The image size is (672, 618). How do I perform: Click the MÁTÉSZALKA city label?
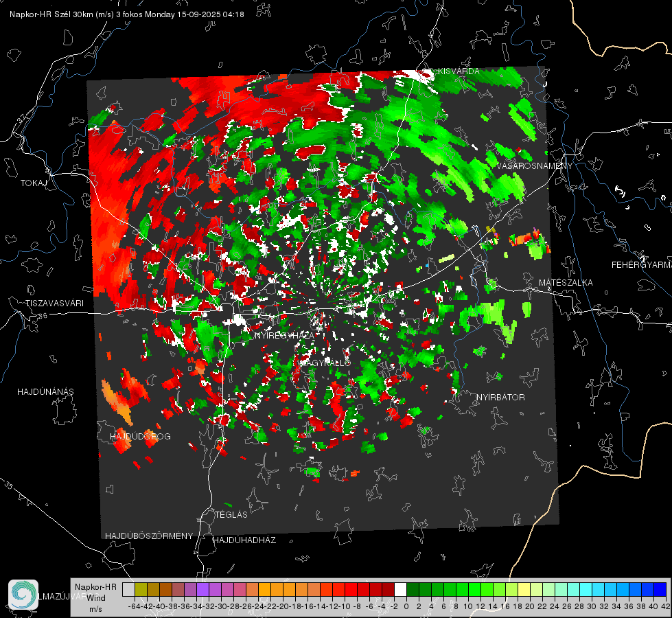[566, 283]
